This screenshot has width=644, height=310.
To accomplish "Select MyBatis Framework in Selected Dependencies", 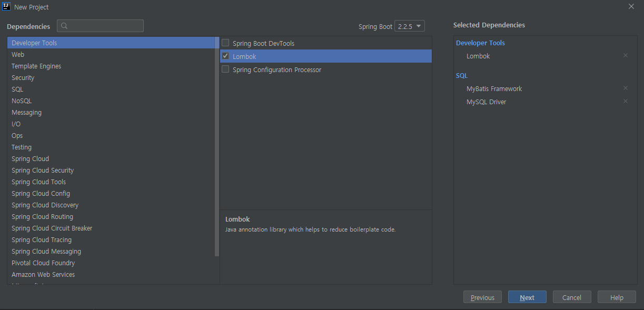I will [x=494, y=88].
